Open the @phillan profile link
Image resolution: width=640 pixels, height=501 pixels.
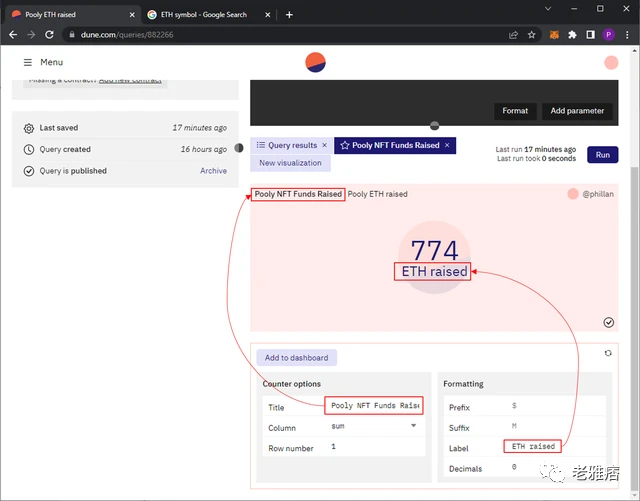[x=598, y=194]
